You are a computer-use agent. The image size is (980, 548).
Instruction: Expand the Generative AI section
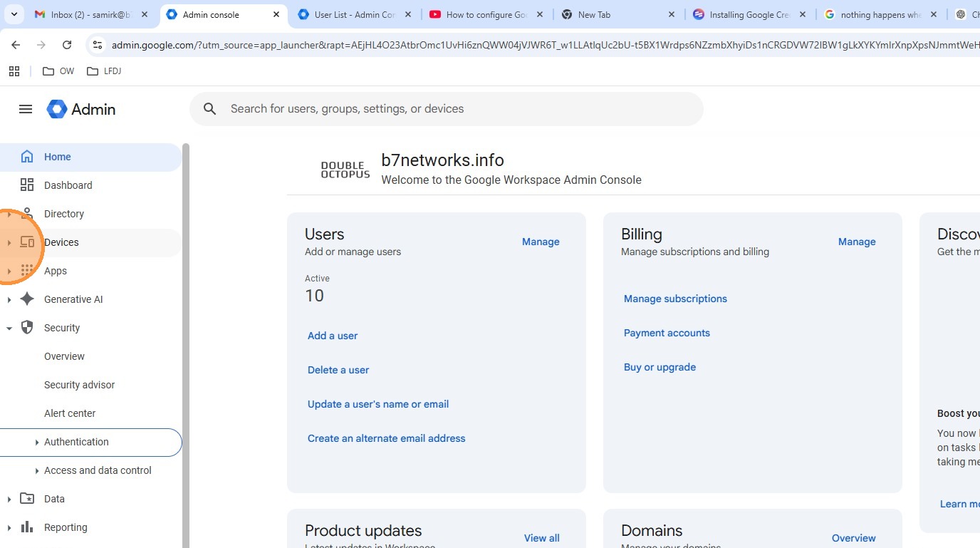9,300
